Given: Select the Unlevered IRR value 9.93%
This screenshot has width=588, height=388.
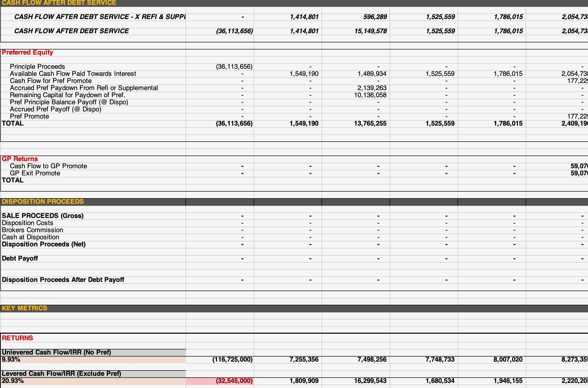Looking at the screenshot, I should [x=11, y=360].
